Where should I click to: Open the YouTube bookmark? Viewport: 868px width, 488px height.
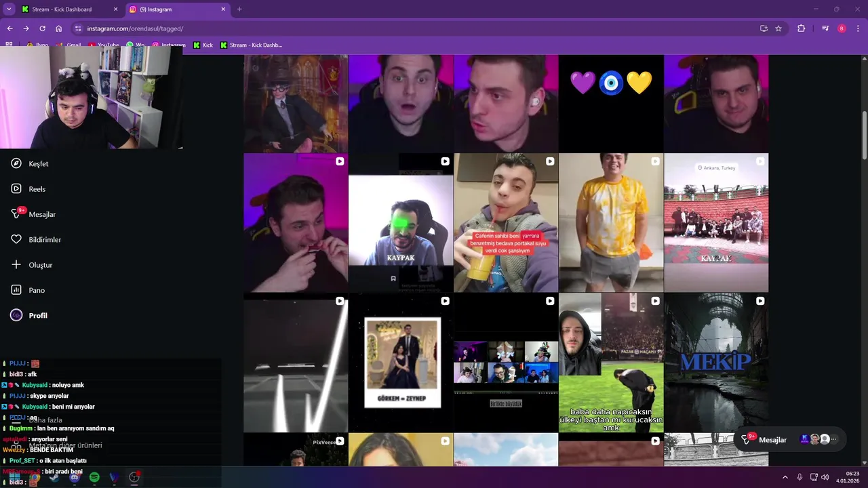point(103,45)
